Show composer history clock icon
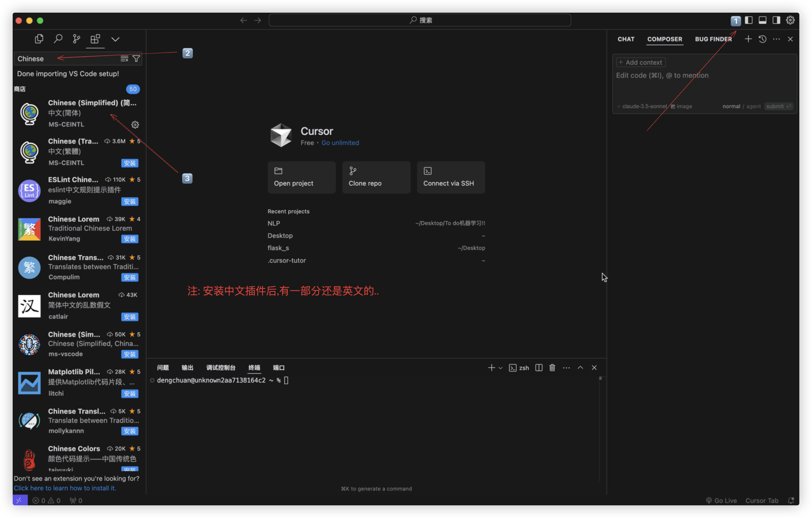Screen dimensions: 812x518 tap(762, 39)
